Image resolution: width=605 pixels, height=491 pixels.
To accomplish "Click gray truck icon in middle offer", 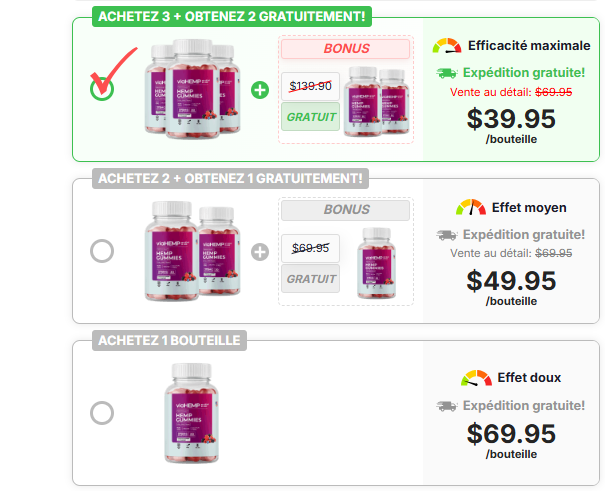I will point(447,235).
